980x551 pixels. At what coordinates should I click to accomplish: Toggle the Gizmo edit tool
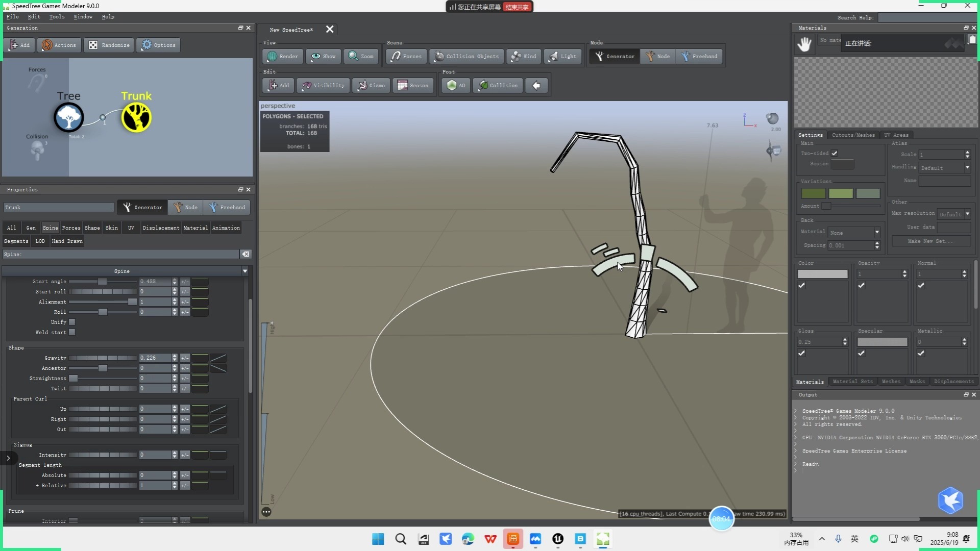pyautogui.click(x=371, y=86)
